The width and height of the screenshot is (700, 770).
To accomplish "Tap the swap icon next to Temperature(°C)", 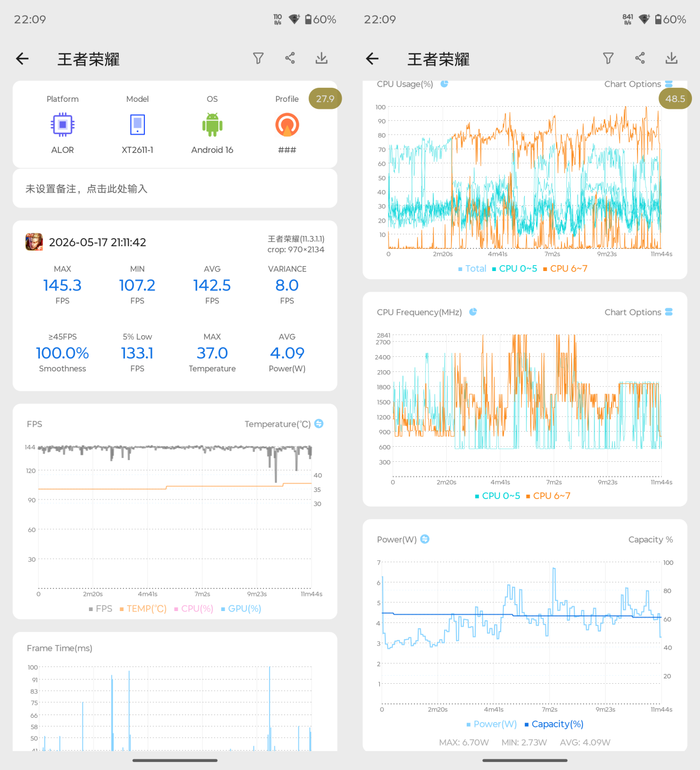I will [x=319, y=424].
